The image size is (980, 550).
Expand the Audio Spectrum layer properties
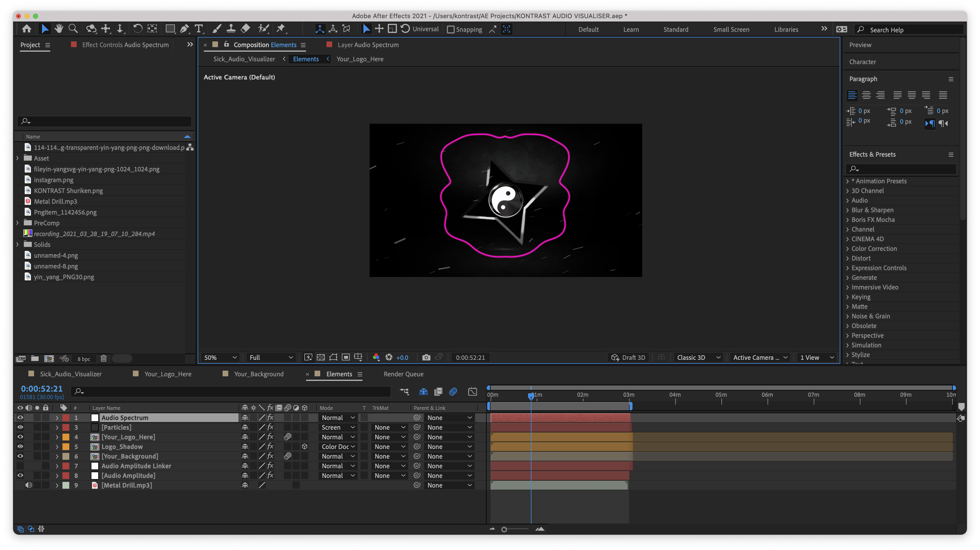pos(57,418)
